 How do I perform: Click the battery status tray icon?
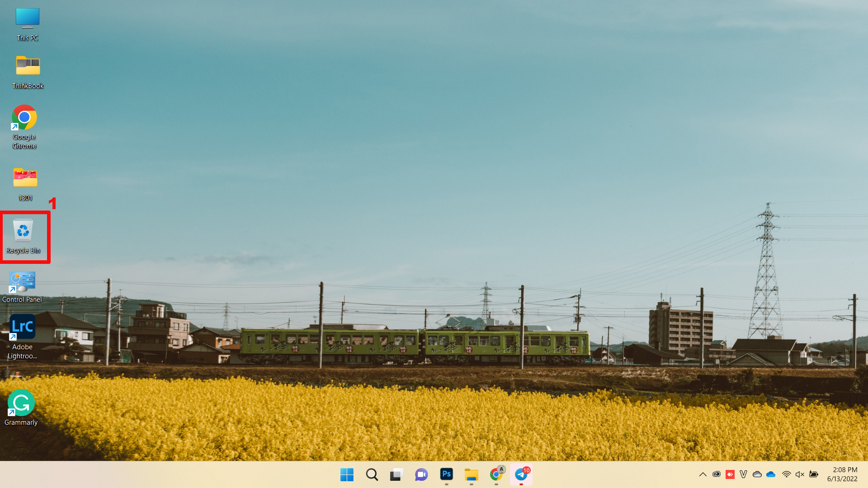[813, 474]
